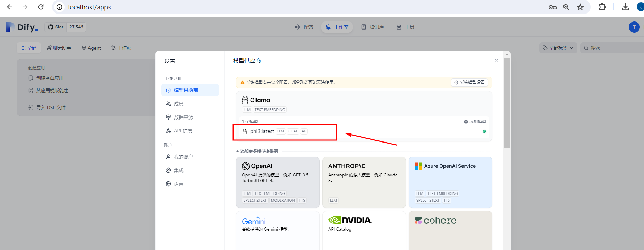644x250 pixels.
Task: Filter apps by 工作流
Action: (121, 48)
